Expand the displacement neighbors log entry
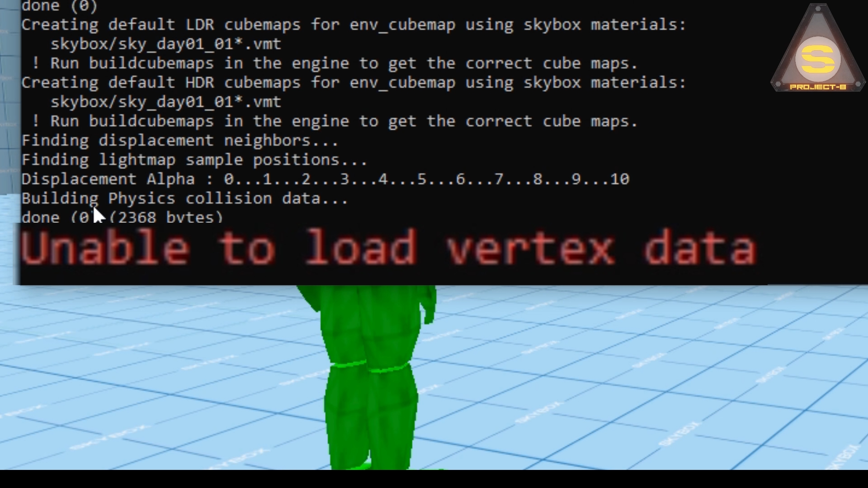 pyautogui.click(x=181, y=140)
